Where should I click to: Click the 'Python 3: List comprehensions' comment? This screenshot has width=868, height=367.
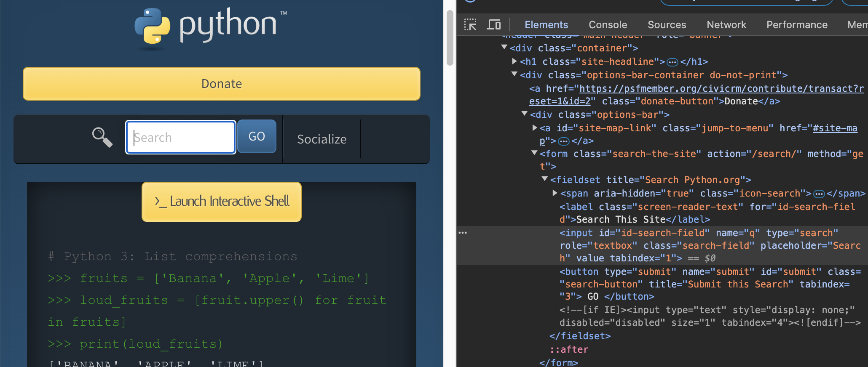173,256
